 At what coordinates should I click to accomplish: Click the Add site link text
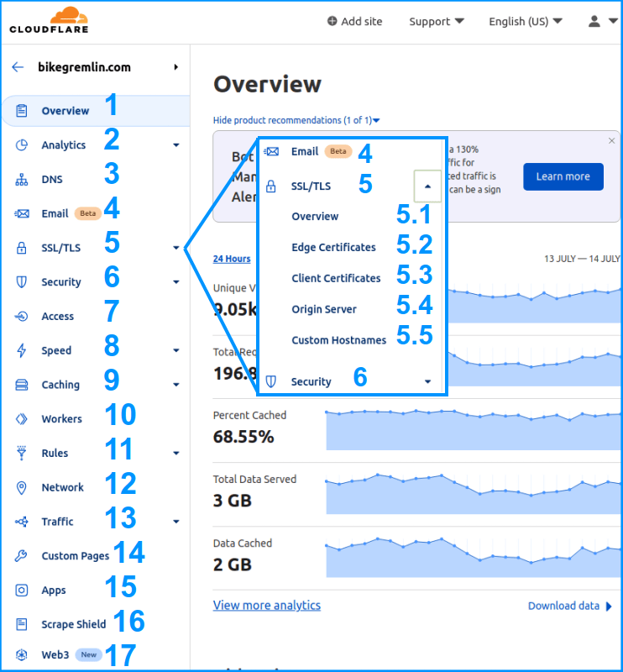coord(361,22)
